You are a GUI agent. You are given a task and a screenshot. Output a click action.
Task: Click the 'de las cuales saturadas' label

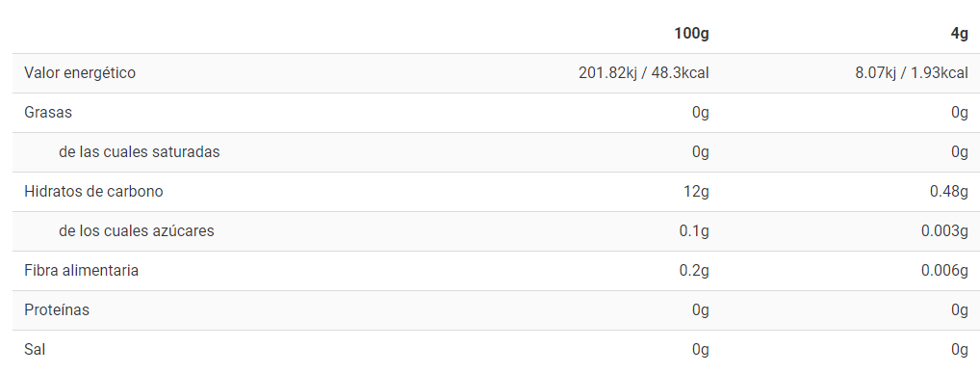pyautogui.click(x=140, y=152)
